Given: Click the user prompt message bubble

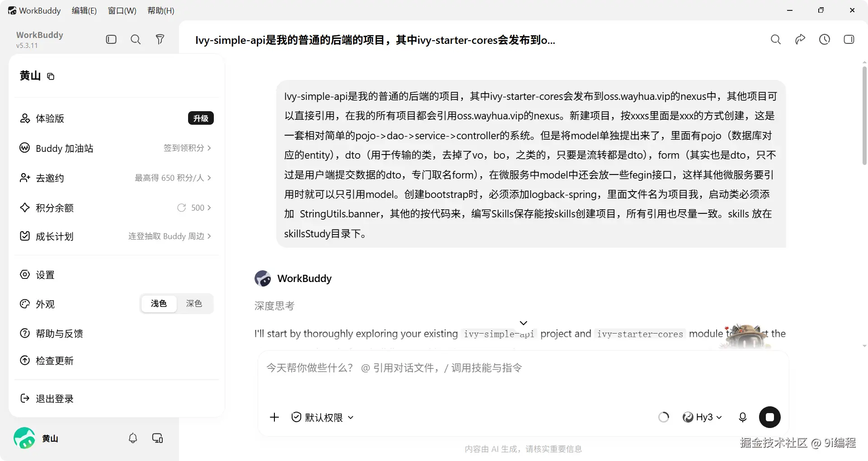Looking at the screenshot, I should tap(531, 164).
